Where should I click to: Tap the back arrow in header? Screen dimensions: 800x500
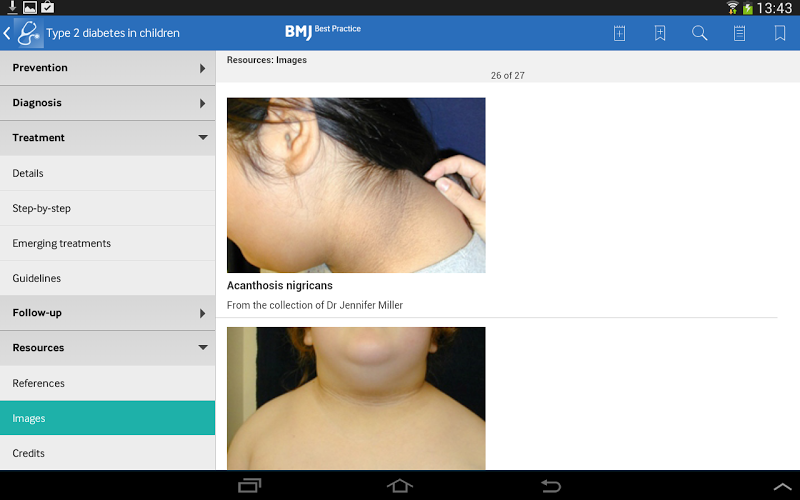point(7,33)
